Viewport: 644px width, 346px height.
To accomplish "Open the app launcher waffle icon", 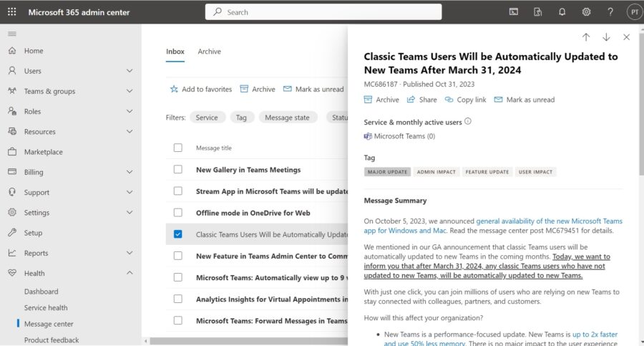I will tap(12, 12).
